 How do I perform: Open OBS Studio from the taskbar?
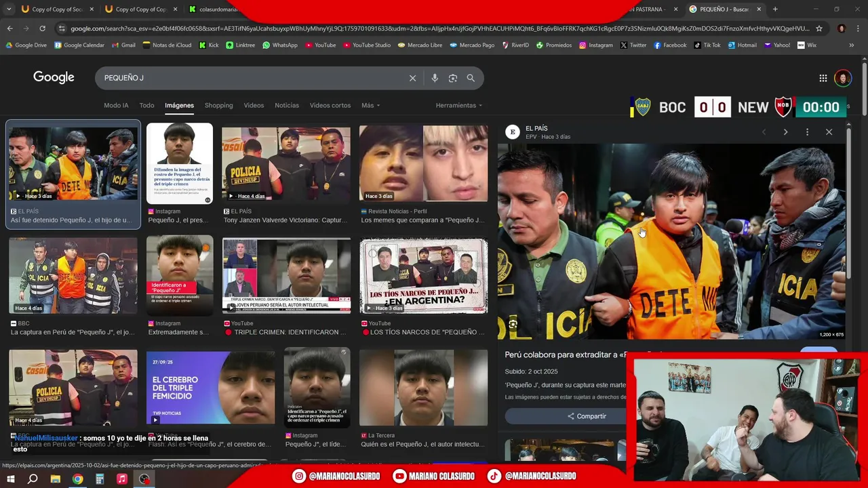pyautogui.click(x=144, y=479)
